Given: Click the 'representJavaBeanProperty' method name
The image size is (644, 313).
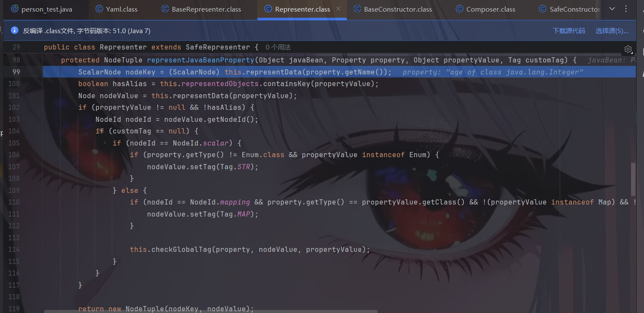Looking at the screenshot, I should (201, 60).
